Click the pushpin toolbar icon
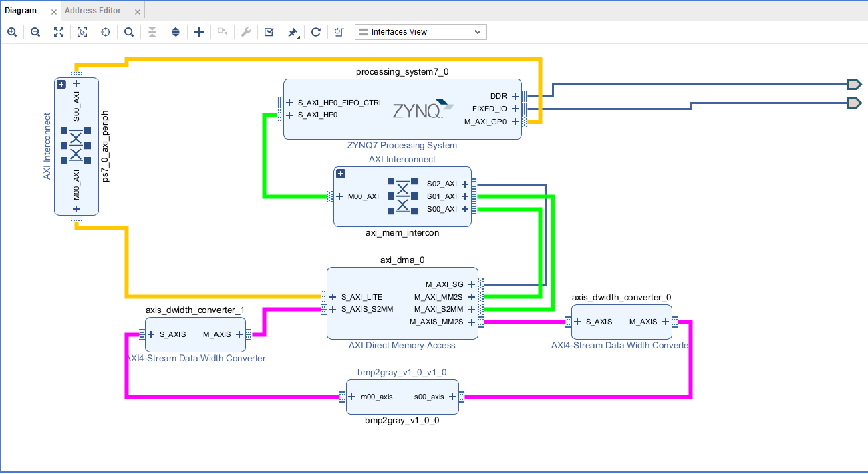Image resolution: width=868 pixels, height=474 pixels. click(x=293, y=32)
